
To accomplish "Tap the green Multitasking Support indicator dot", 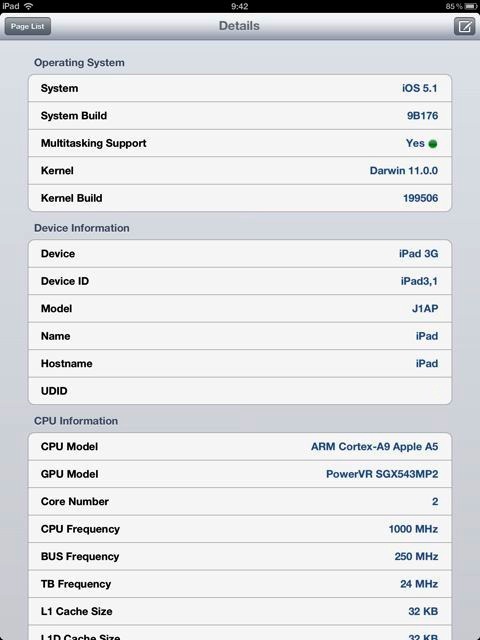I will point(433,144).
